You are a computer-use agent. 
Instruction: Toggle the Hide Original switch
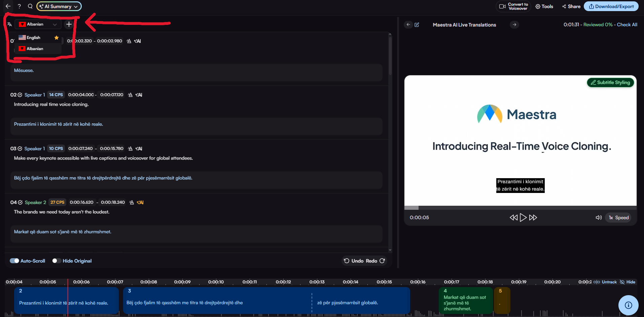pos(57,261)
